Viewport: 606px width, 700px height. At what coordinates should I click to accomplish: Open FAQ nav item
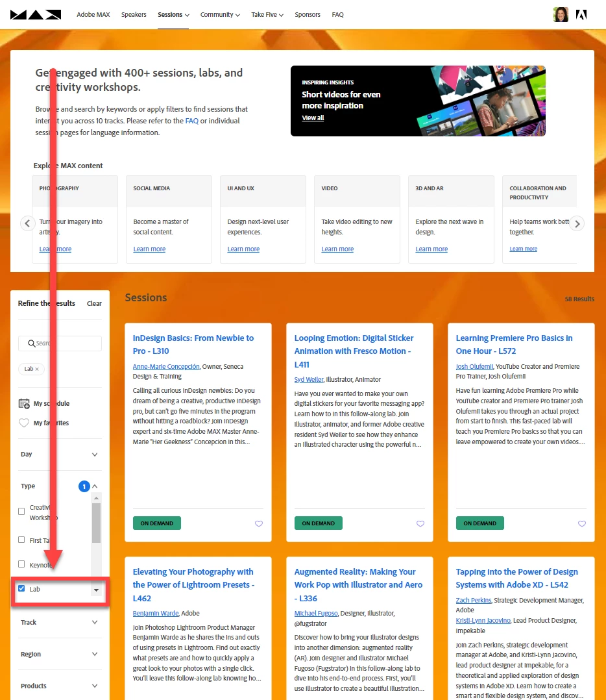337,15
